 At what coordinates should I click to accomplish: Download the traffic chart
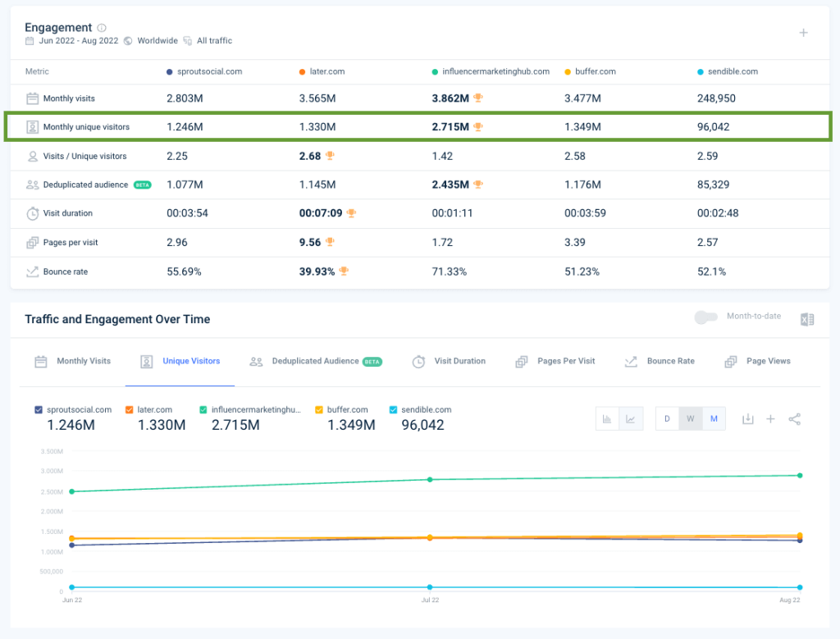(x=747, y=418)
